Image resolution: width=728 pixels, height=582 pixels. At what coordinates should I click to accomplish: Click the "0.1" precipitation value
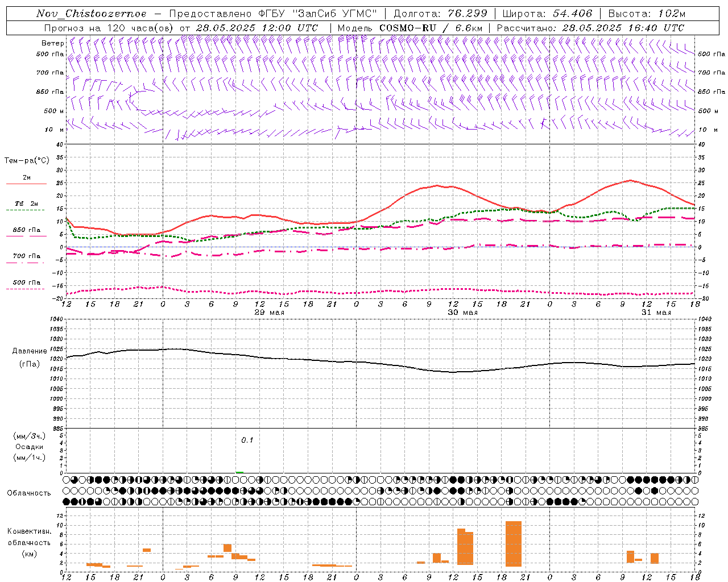(247, 440)
